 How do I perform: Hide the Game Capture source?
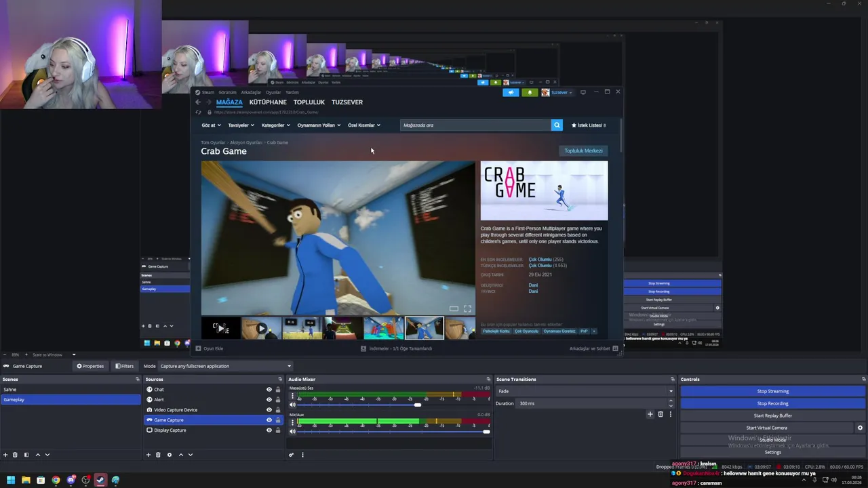(269, 420)
